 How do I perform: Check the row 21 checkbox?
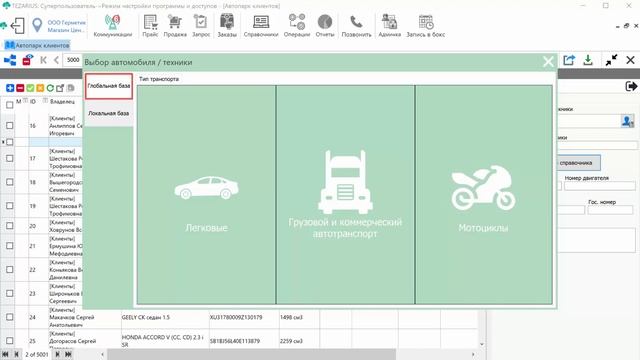point(9,246)
